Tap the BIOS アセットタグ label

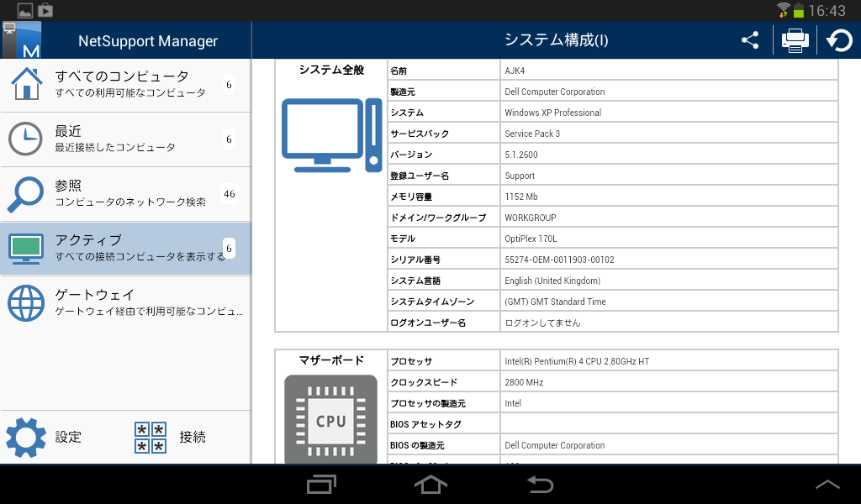point(425,424)
